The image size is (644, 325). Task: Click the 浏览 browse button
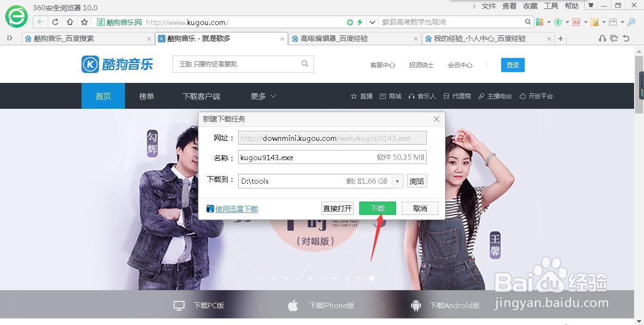pos(417,181)
